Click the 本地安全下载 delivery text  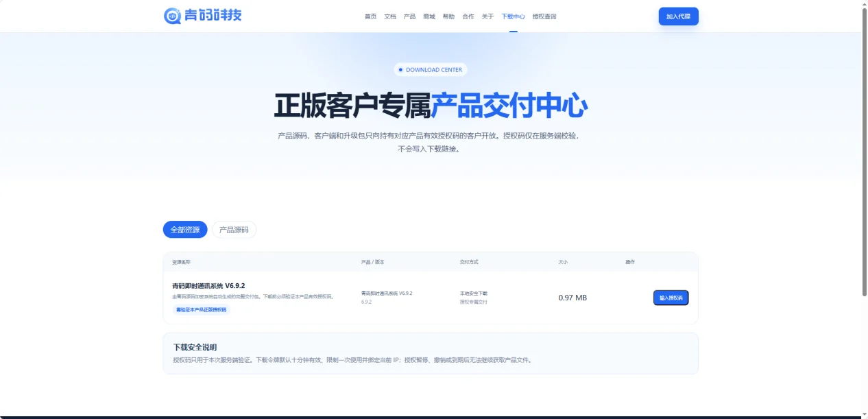coord(474,294)
